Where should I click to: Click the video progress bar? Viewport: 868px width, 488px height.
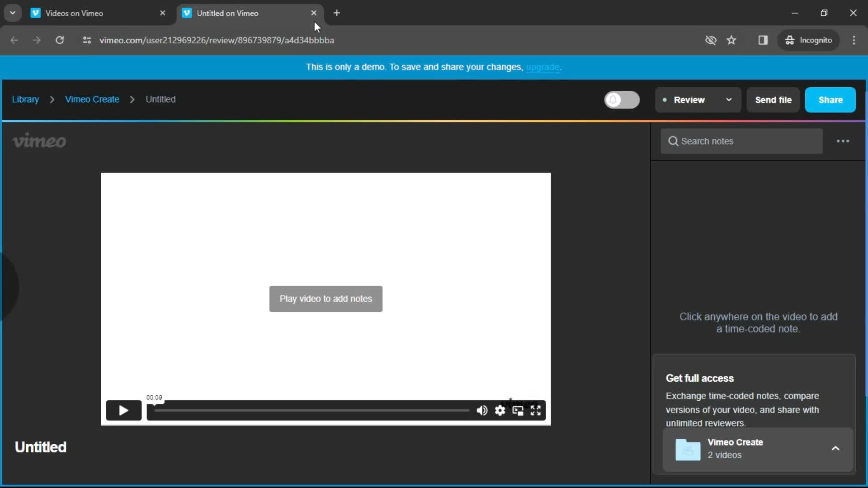[x=311, y=410]
